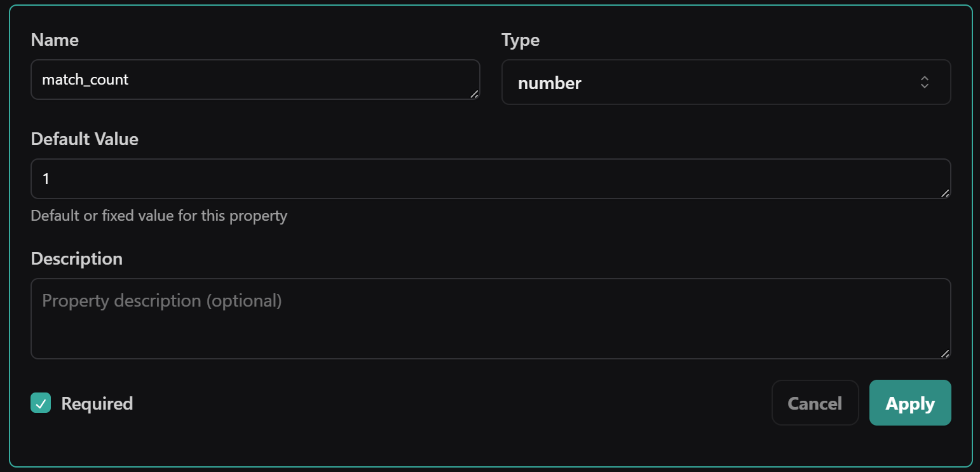Click the green checkmark in the Required box

[x=40, y=403]
